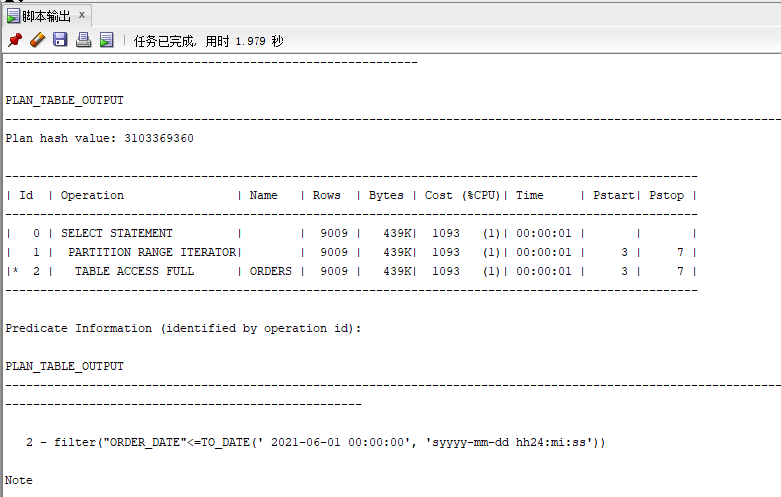
Task: Close the 脚本输出 tab
Action: pos(82,15)
